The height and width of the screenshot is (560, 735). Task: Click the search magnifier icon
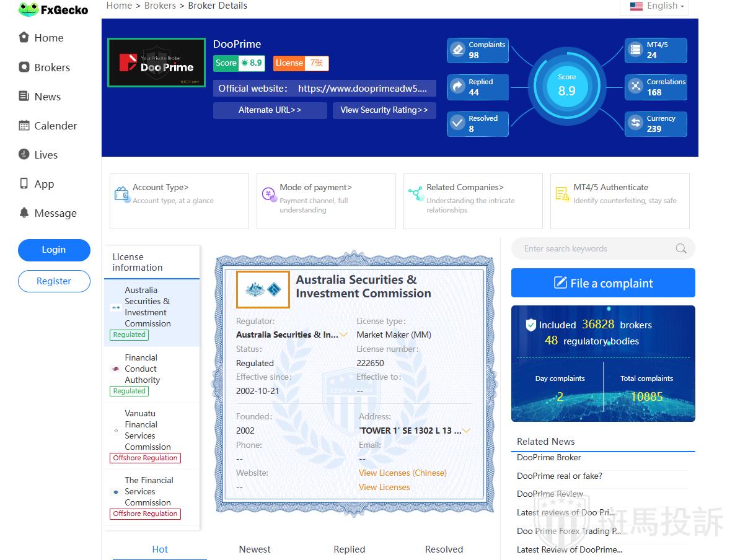[x=680, y=249]
